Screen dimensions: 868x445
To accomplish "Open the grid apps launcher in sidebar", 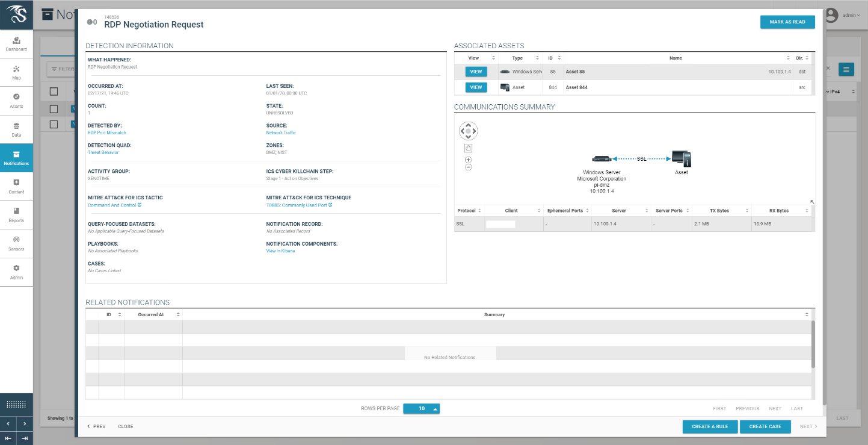I will point(16,405).
